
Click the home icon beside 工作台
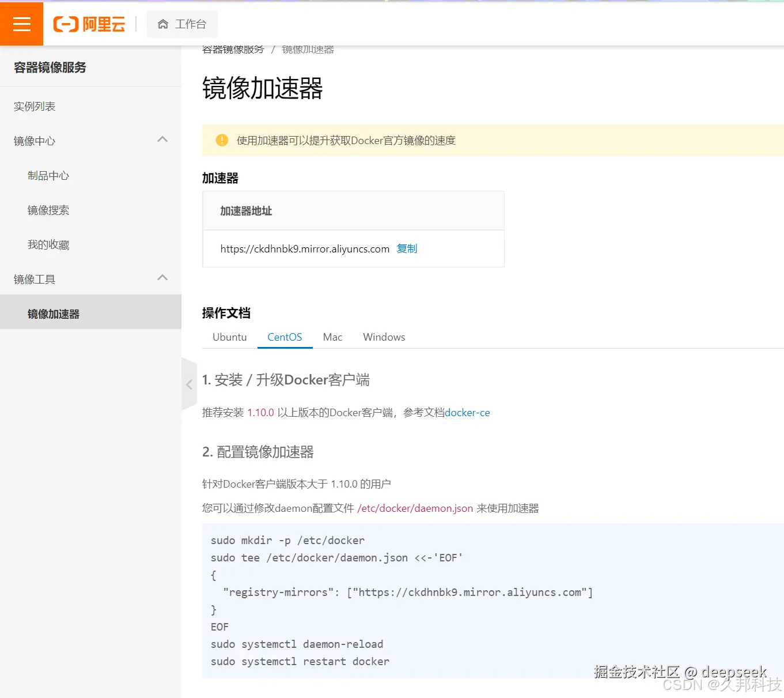[x=163, y=24]
